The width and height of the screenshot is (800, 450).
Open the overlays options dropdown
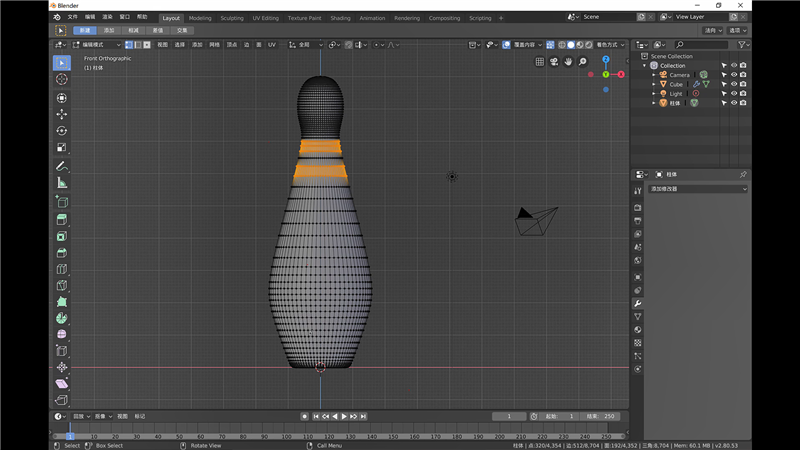[x=528, y=45]
